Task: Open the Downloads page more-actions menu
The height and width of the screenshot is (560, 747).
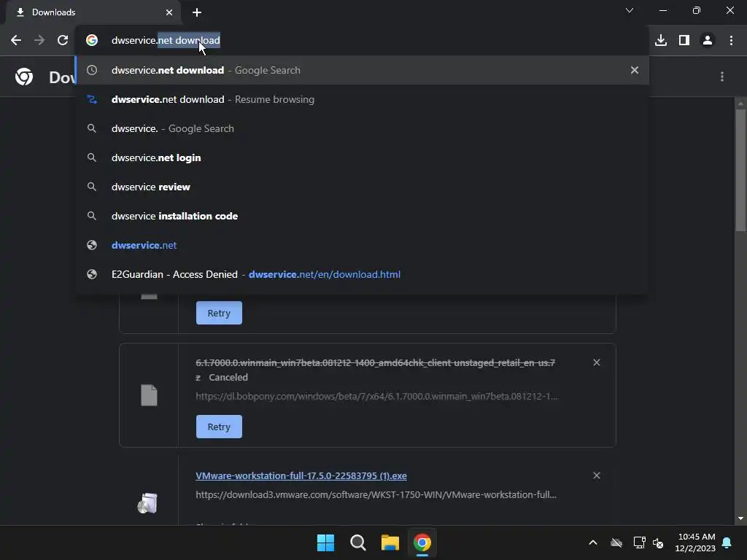Action: click(722, 77)
